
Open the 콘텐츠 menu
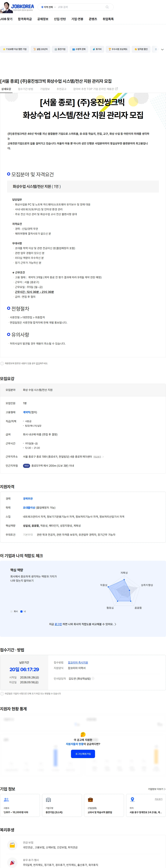click(93, 19)
